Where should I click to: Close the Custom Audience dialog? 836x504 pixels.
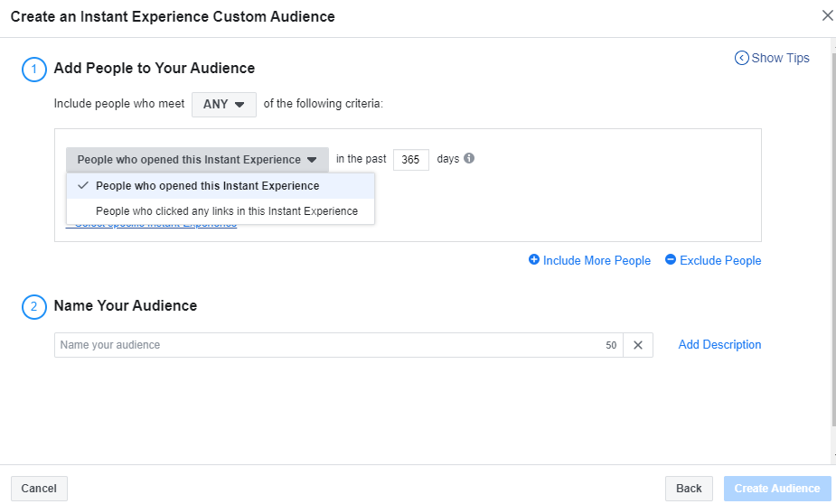(x=826, y=15)
